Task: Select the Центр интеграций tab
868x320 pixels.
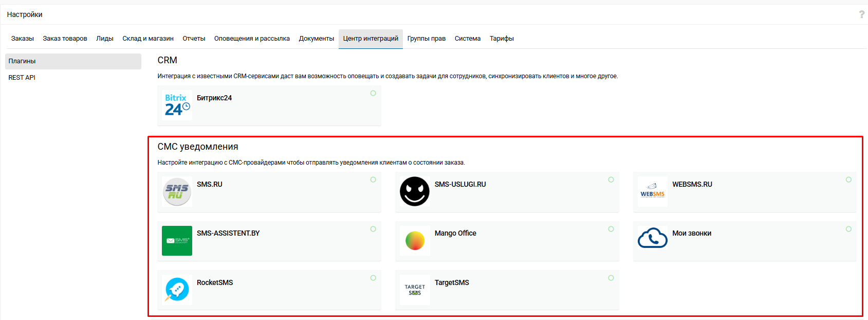Action: pyautogui.click(x=371, y=39)
